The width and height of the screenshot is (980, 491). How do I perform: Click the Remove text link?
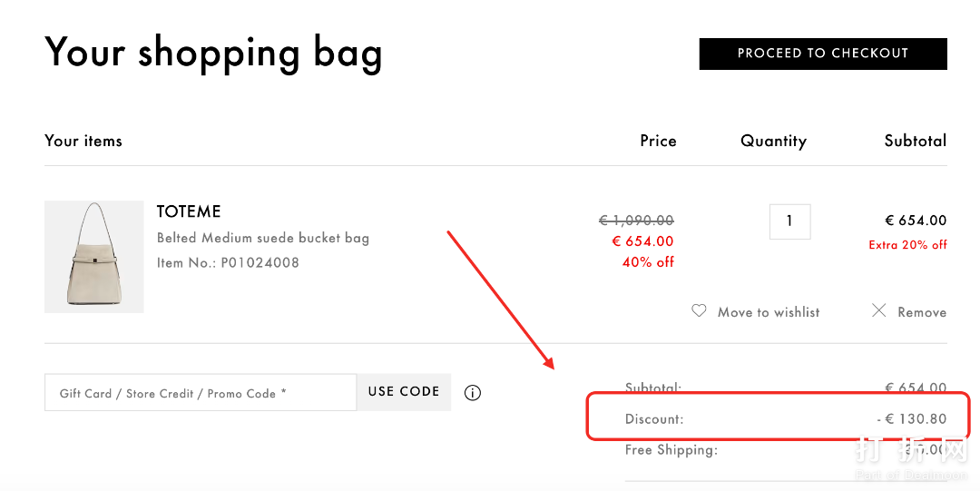(922, 312)
